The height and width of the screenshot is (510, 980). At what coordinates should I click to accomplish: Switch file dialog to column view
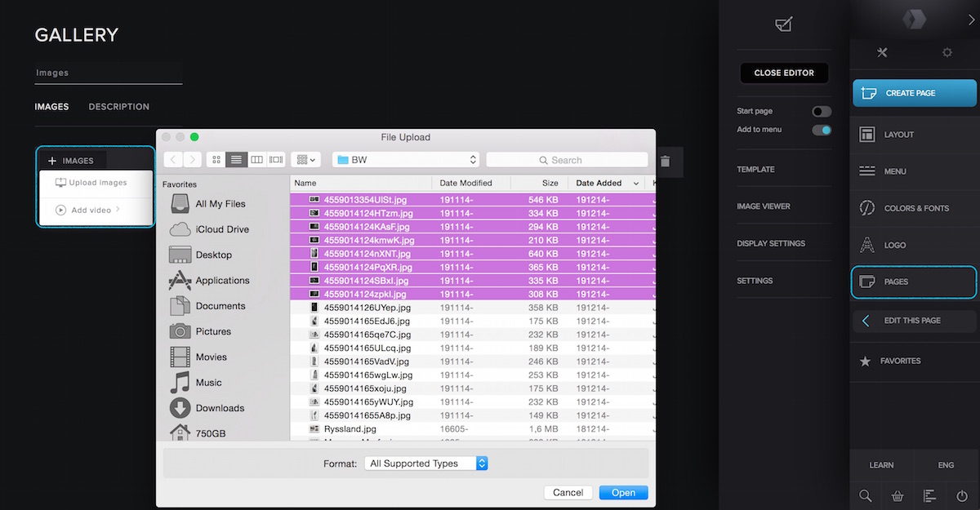click(x=256, y=160)
